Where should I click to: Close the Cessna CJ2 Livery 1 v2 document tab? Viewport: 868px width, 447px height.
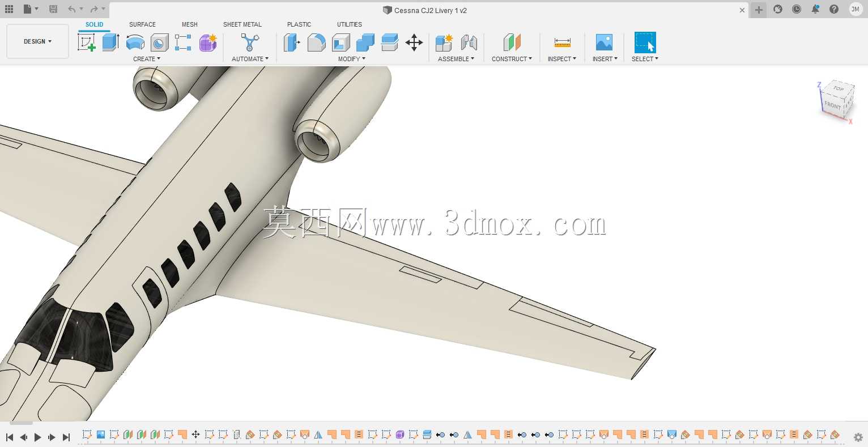742,10
